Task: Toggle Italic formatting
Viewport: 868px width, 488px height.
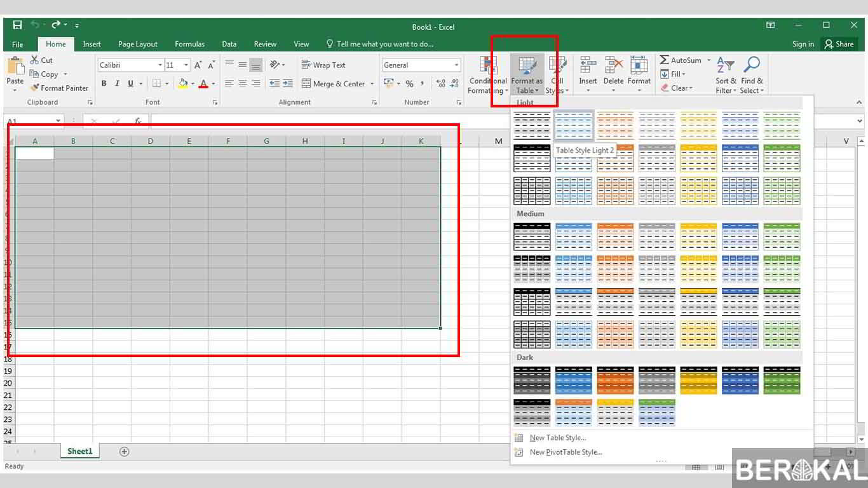Action: (117, 84)
